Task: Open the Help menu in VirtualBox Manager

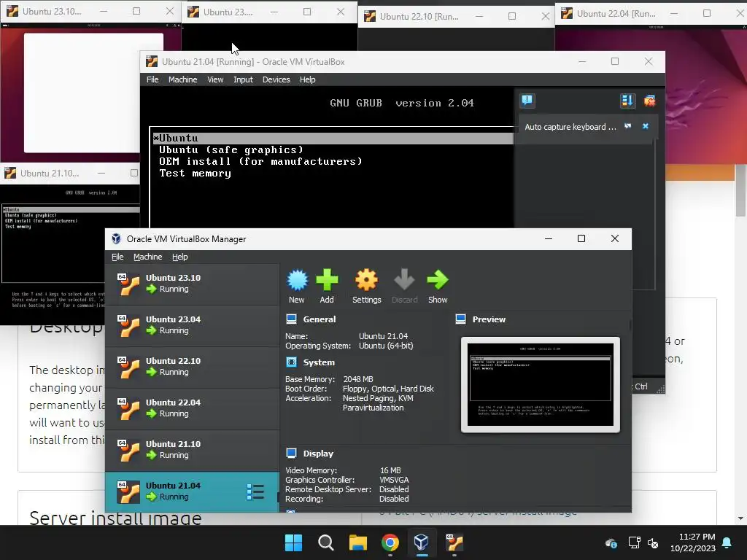Action: [180, 257]
